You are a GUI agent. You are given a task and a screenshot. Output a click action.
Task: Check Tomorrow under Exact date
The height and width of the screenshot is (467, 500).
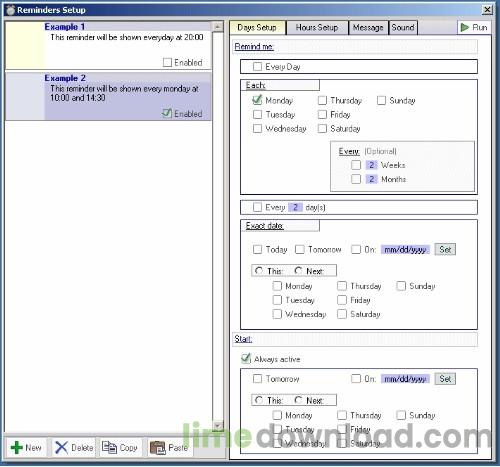click(x=300, y=249)
